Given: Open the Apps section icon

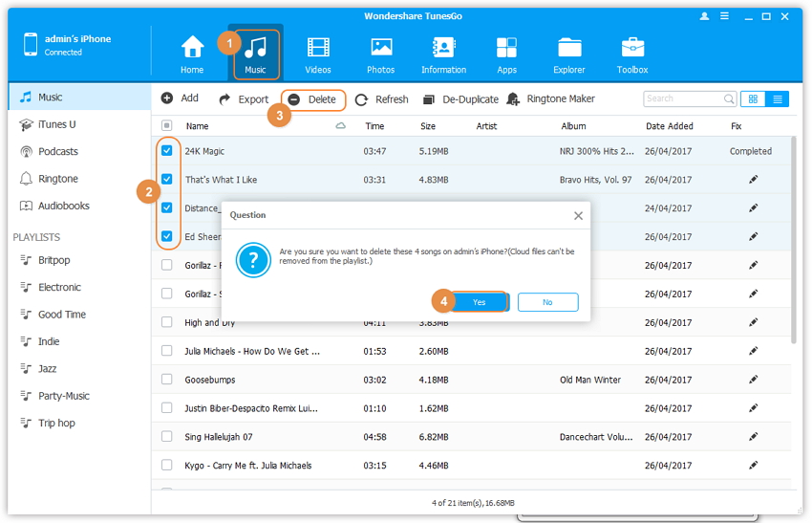Looking at the screenshot, I should [506, 48].
